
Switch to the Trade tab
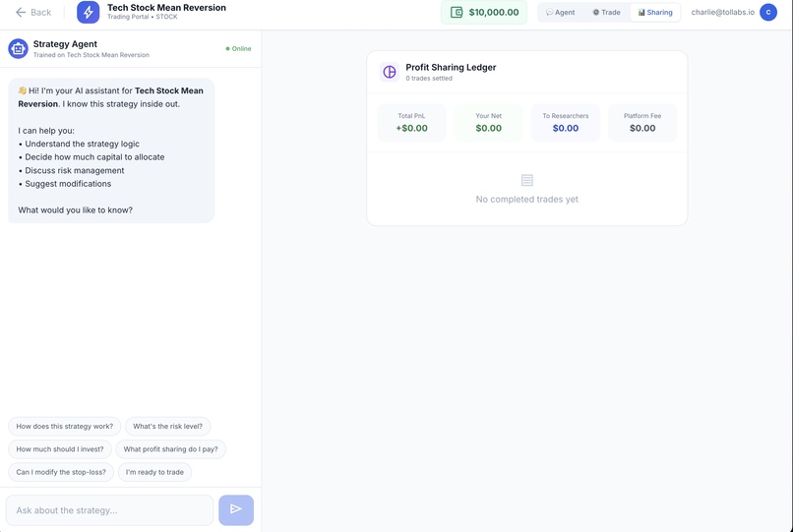point(606,12)
